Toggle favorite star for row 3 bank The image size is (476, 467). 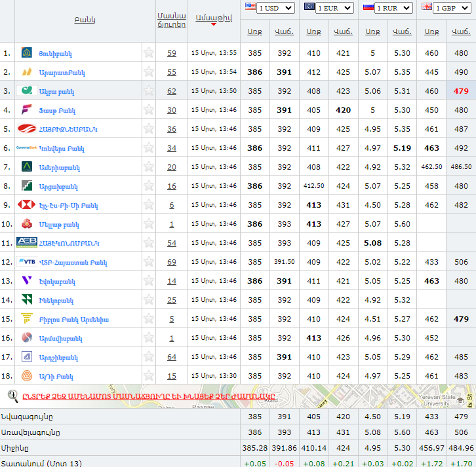tap(149, 90)
